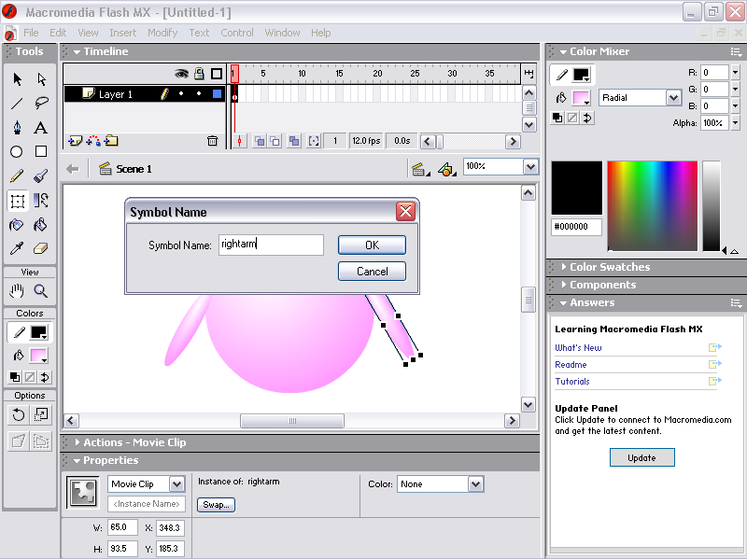Select the Zoom tool in View
Image resolution: width=747 pixels, height=560 pixels.
point(41,291)
